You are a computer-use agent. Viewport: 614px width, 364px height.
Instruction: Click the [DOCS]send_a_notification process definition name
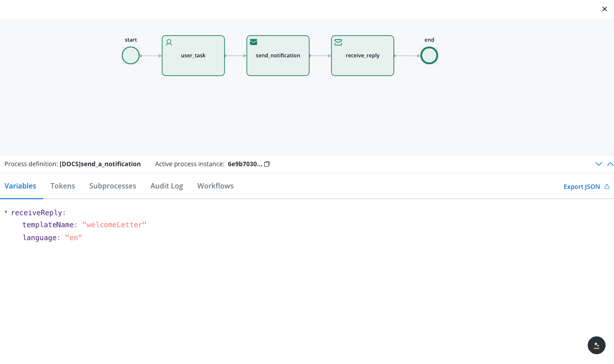tap(100, 164)
